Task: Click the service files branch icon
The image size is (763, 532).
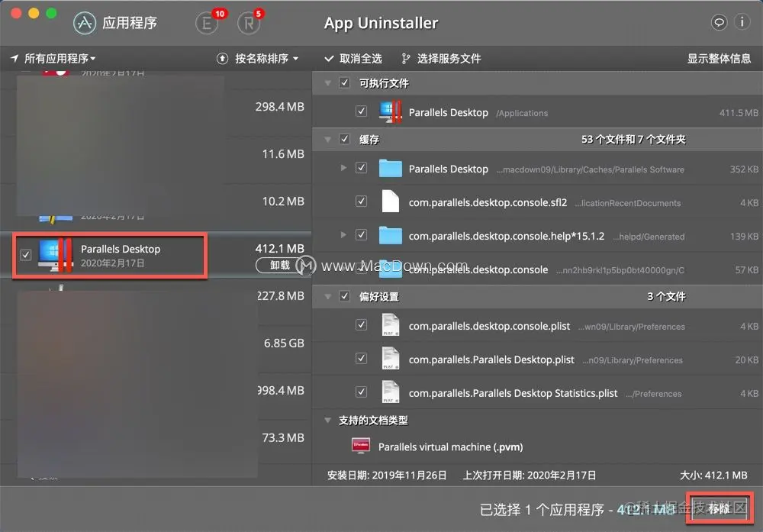Action: coord(405,59)
